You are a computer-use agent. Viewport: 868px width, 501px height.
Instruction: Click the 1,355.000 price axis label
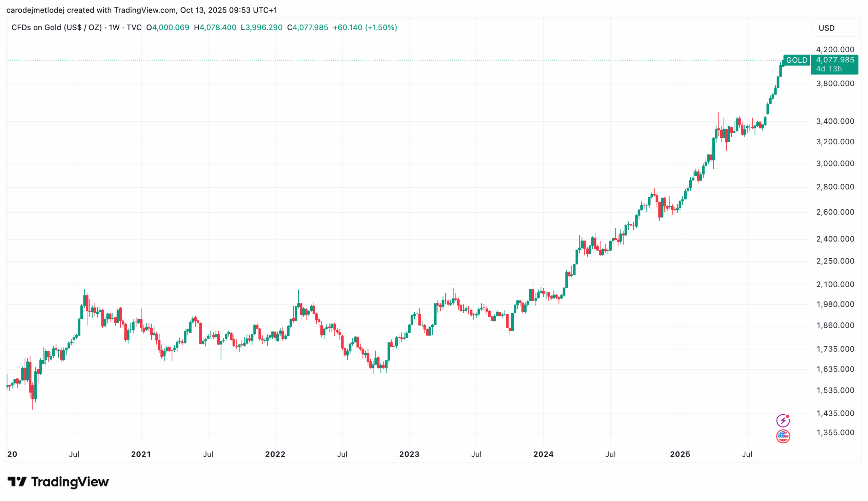(x=835, y=433)
